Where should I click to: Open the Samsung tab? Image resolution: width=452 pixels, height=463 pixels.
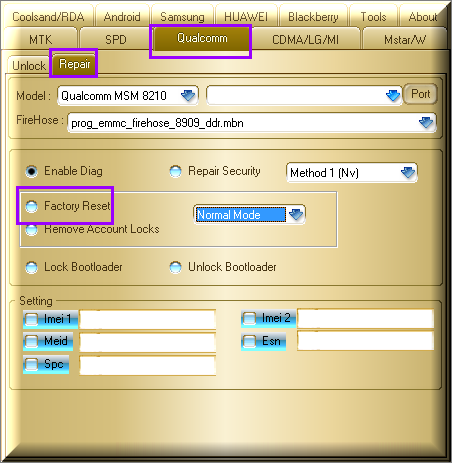pos(182,17)
